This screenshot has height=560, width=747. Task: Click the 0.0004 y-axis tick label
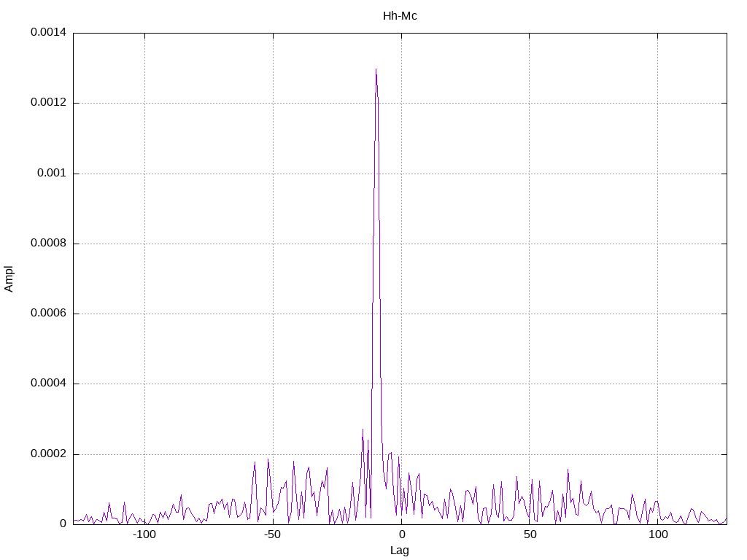pos(48,383)
